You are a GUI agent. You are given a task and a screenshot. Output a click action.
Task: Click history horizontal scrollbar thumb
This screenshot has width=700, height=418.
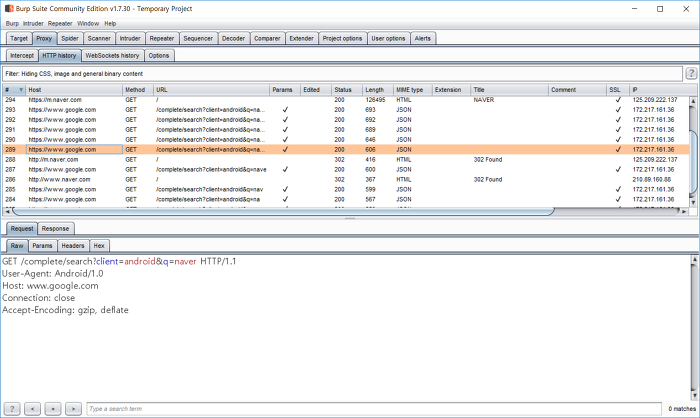[x=283, y=211]
